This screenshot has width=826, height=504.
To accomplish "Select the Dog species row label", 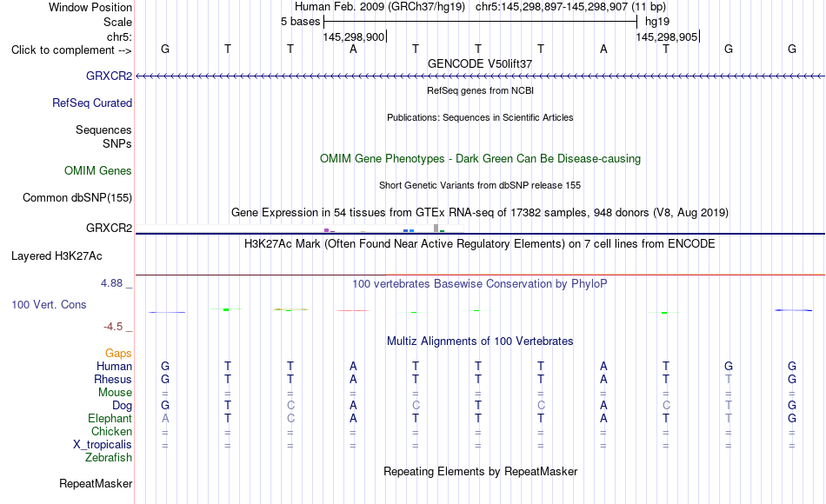I will click(x=123, y=405).
